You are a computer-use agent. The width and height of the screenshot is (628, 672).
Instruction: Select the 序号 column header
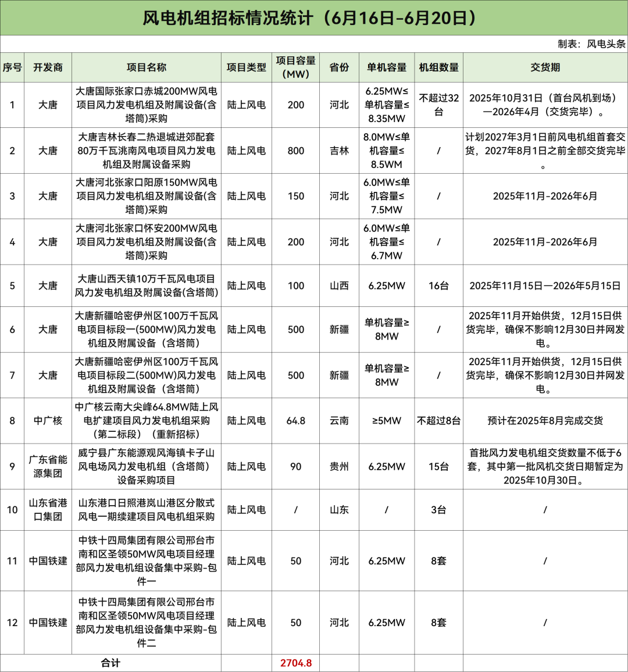[x=12, y=67]
